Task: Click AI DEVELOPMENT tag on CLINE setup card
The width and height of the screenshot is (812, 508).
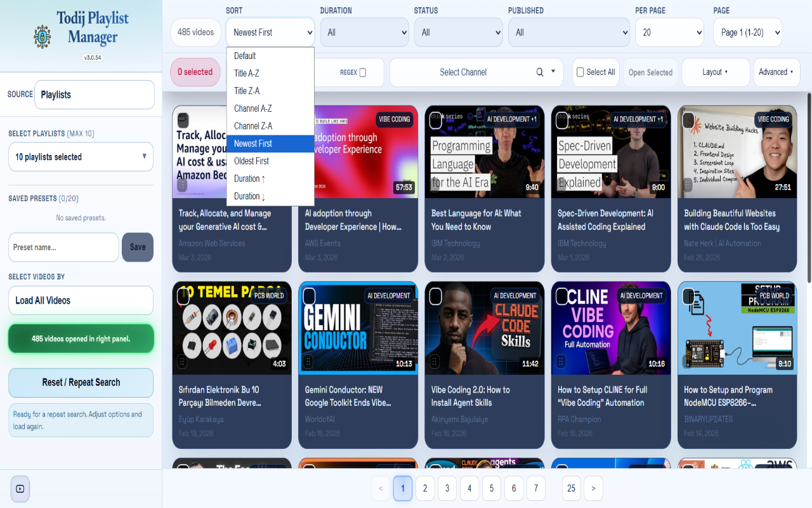Action: point(641,296)
